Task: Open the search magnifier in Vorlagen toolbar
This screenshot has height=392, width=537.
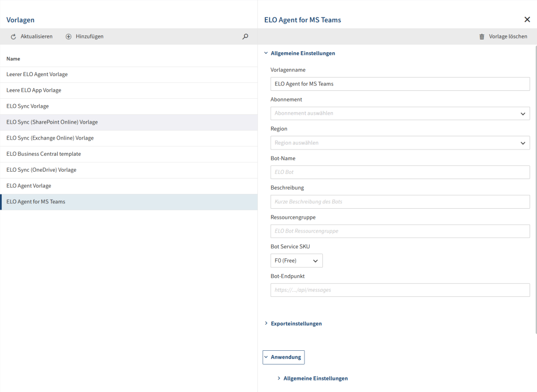Action: (x=245, y=36)
